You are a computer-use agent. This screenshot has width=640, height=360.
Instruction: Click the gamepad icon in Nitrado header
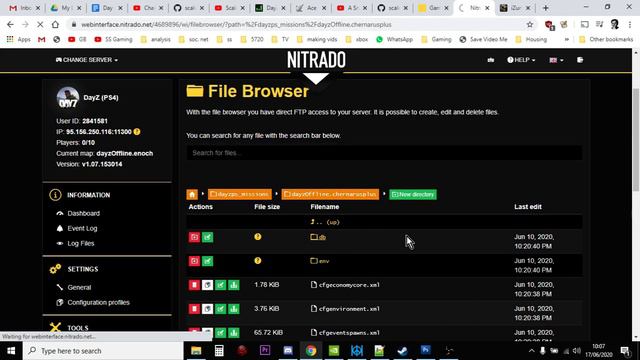click(x=491, y=60)
